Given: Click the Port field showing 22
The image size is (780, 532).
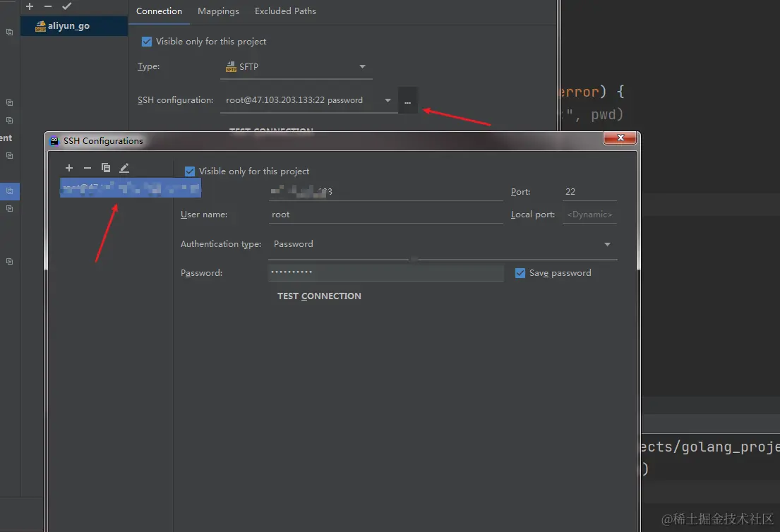Looking at the screenshot, I should click(589, 191).
